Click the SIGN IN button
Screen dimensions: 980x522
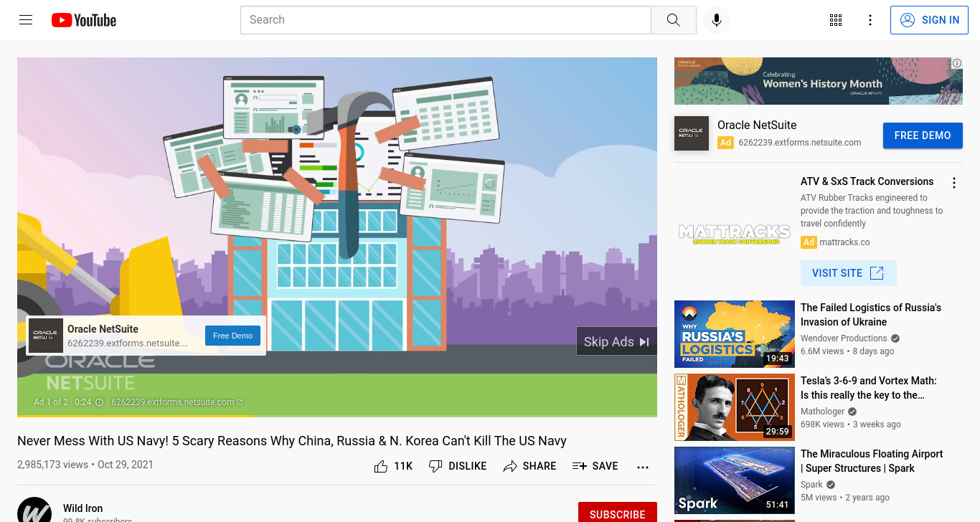pyautogui.click(x=929, y=20)
